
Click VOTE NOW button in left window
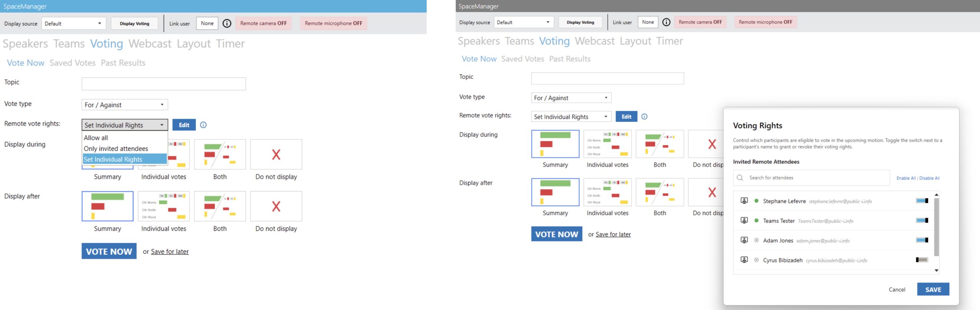109,251
